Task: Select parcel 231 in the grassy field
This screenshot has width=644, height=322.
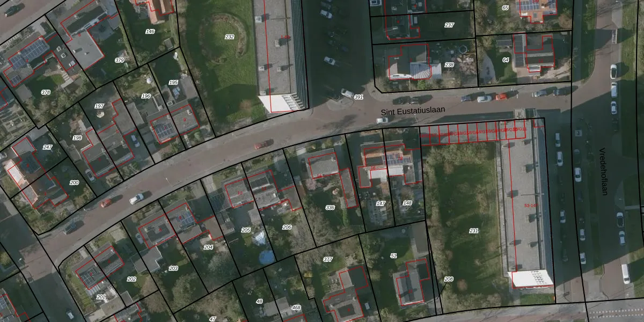Action: [473, 231]
